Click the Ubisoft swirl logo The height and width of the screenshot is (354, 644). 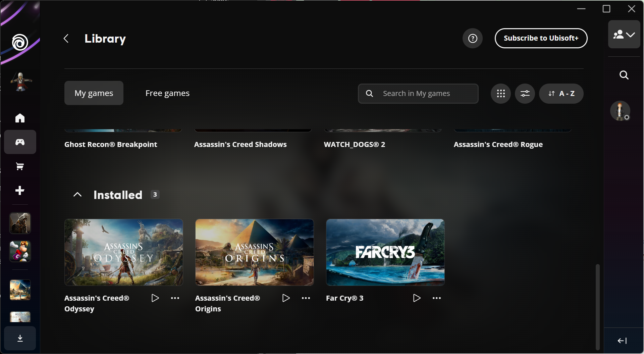20,42
